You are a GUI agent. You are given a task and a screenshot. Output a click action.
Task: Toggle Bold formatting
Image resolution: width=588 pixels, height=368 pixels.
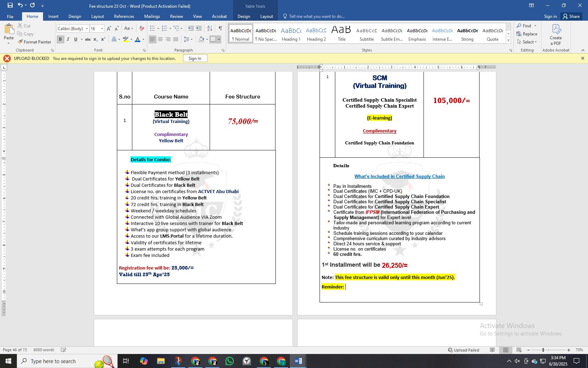coord(60,39)
